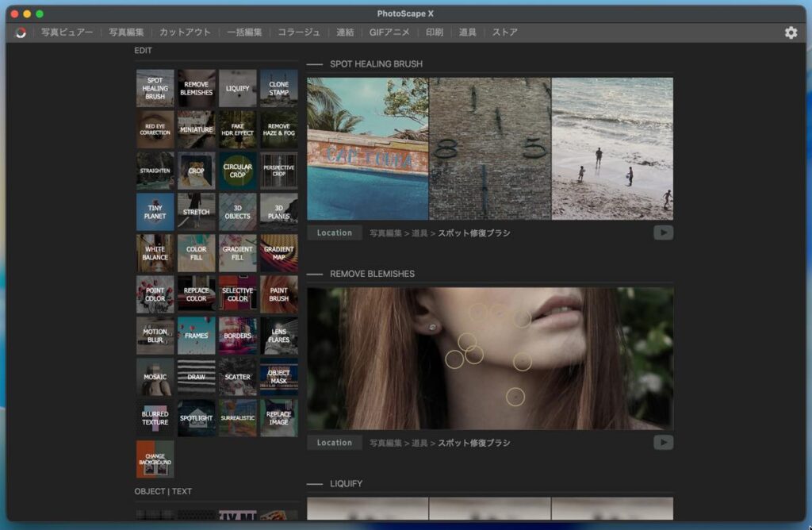Switch to 写真編集 tab
812x530 pixels.
[126, 32]
